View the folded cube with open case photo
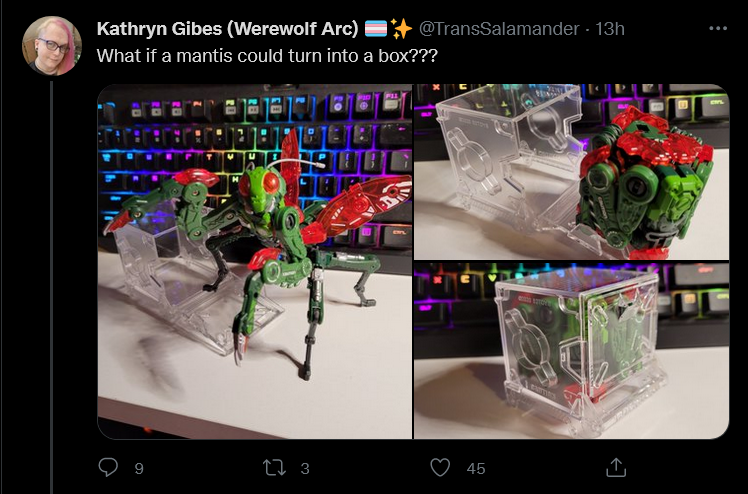Image resolution: width=748 pixels, height=494 pixels. (571, 172)
